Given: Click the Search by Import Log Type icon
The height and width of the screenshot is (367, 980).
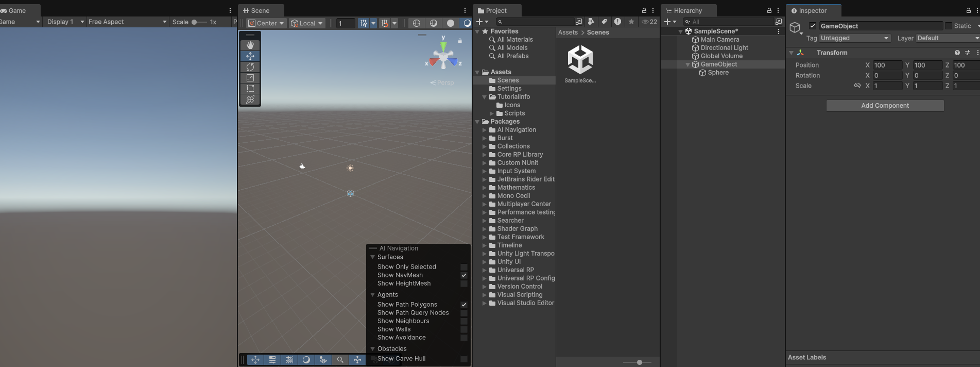Looking at the screenshot, I should (x=617, y=22).
